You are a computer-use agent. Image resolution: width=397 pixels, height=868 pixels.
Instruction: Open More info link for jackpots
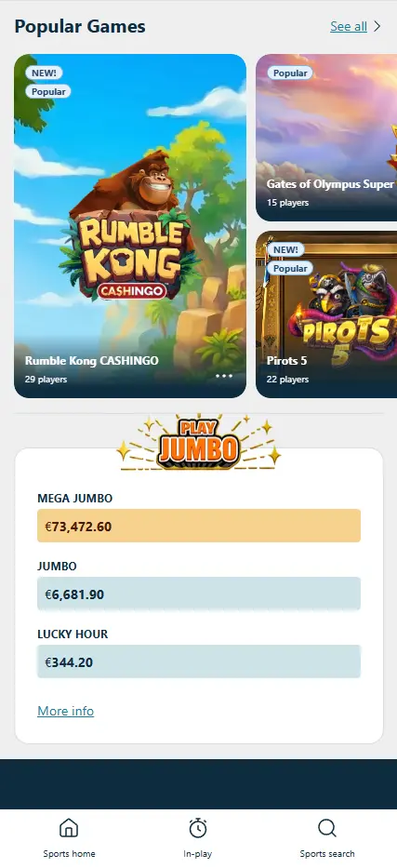click(x=66, y=711)
